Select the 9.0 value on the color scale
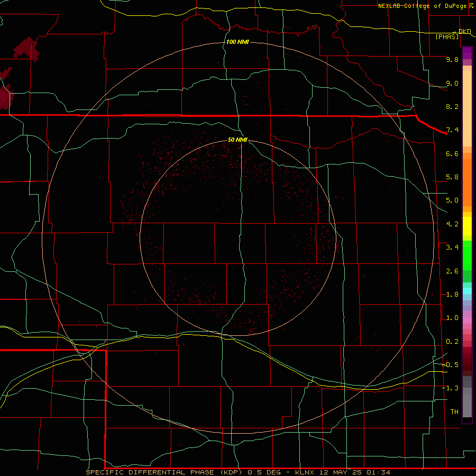Screen dimensions: 476x476 click(x=452, y=83)
